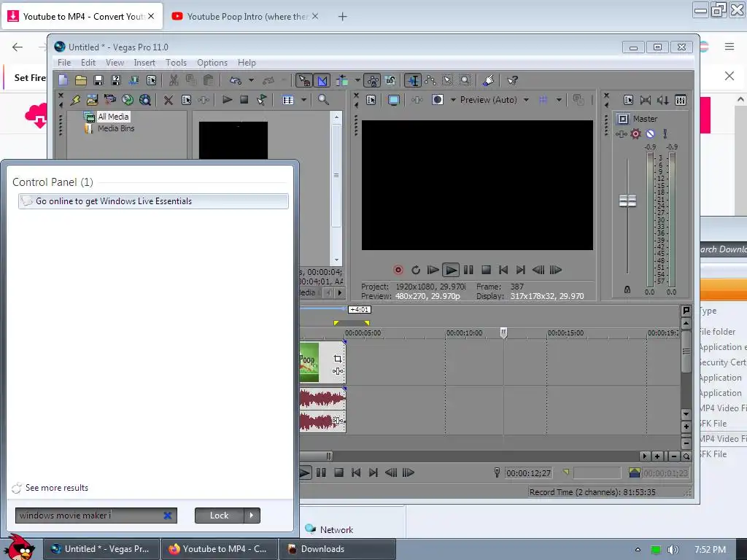Open the Project Media Views dropdown arrow
Image resolution: width=747 pixels, height=560 pixels.
(x=303, y=100)
